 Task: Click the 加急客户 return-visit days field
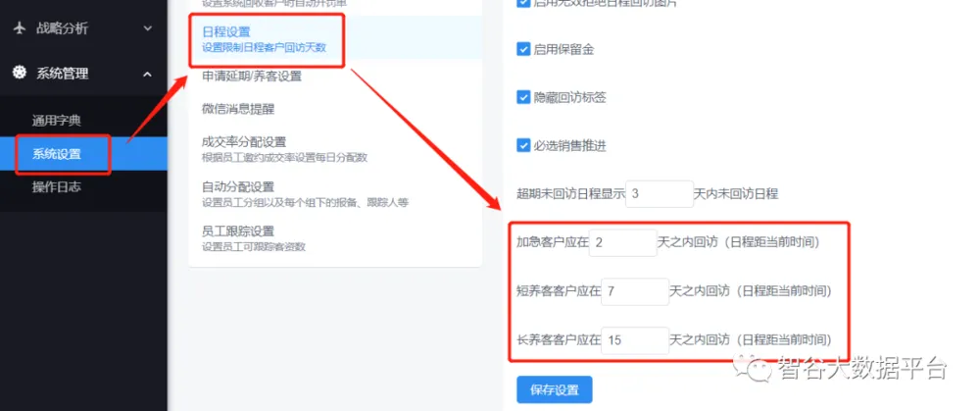[x=622, y=242]
